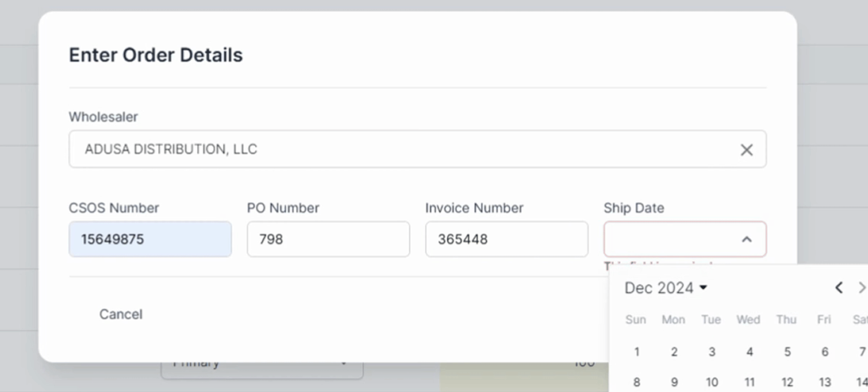Select December 13 in calendar
Screen dimensions: 868x392
pyautogui.click(x=825, y=382)
